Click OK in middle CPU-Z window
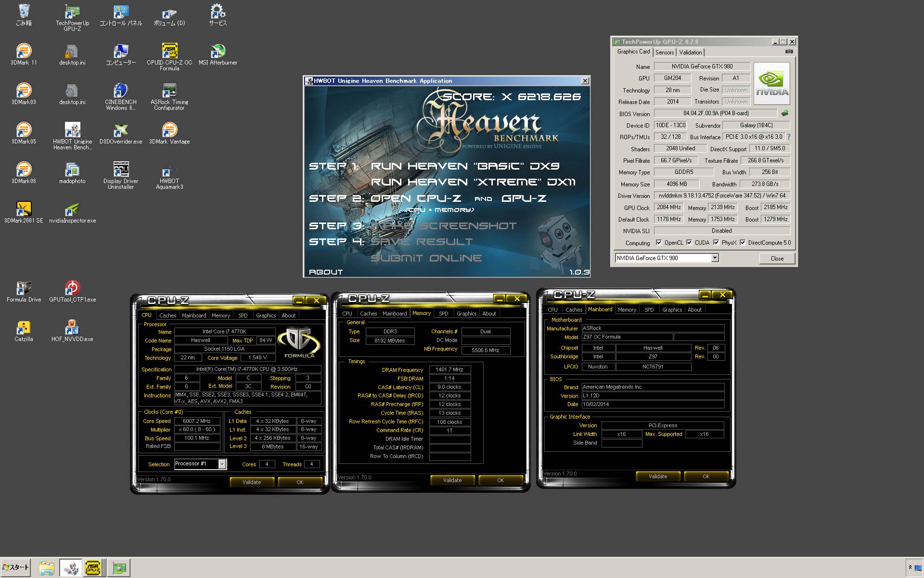 click(x=500, y=480)
